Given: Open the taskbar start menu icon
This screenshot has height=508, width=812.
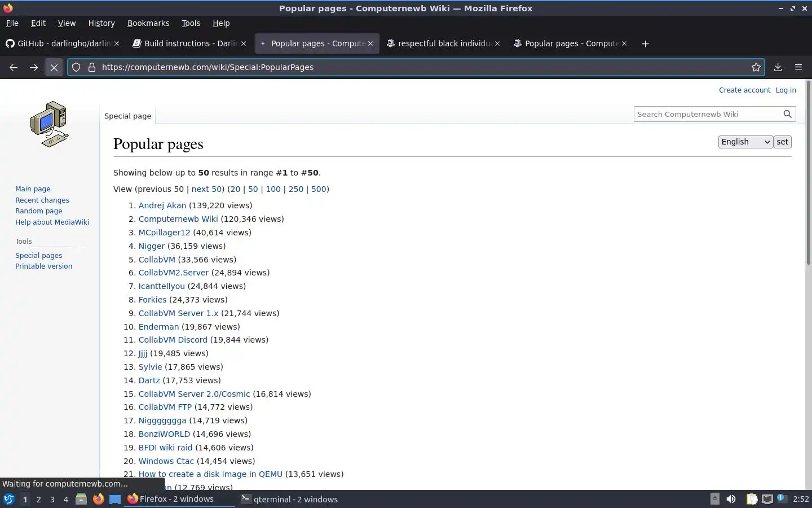Looking at the screenshot, I should (8, 499).
